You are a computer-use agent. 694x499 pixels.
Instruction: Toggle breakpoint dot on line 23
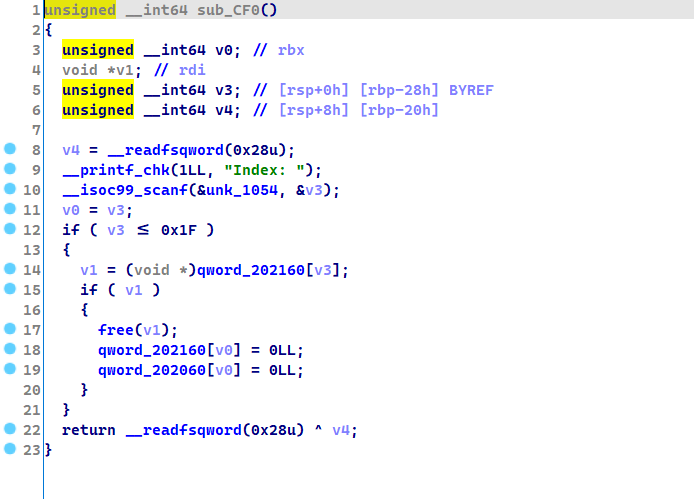pyautogui.click(x=10, y=449)
